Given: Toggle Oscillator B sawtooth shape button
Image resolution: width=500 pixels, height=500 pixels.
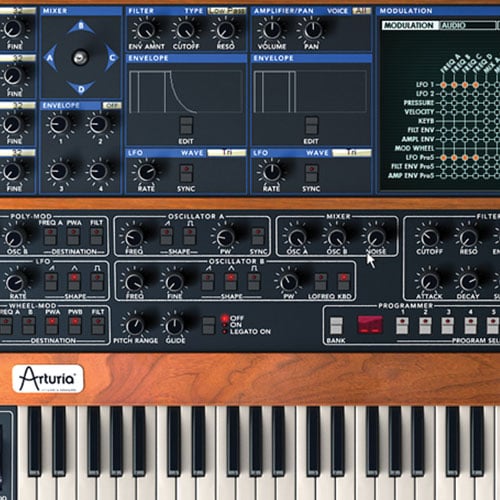Looking at the screenshot, I should (208, 282).
